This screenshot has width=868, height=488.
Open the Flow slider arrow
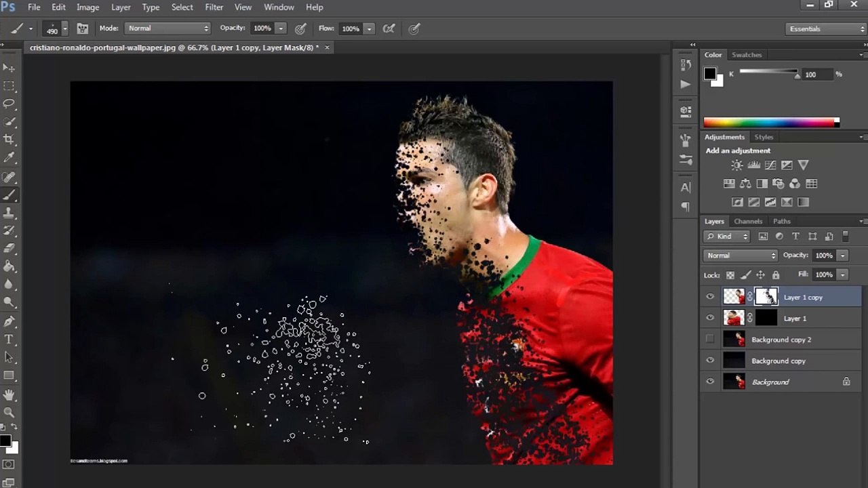(369, 28)
